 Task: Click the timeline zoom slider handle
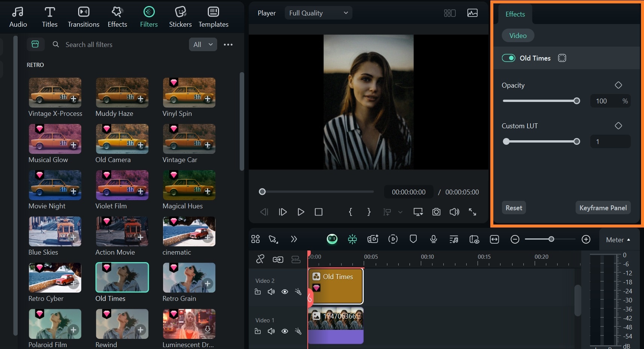pyautogui.click(x=551, y=239)
